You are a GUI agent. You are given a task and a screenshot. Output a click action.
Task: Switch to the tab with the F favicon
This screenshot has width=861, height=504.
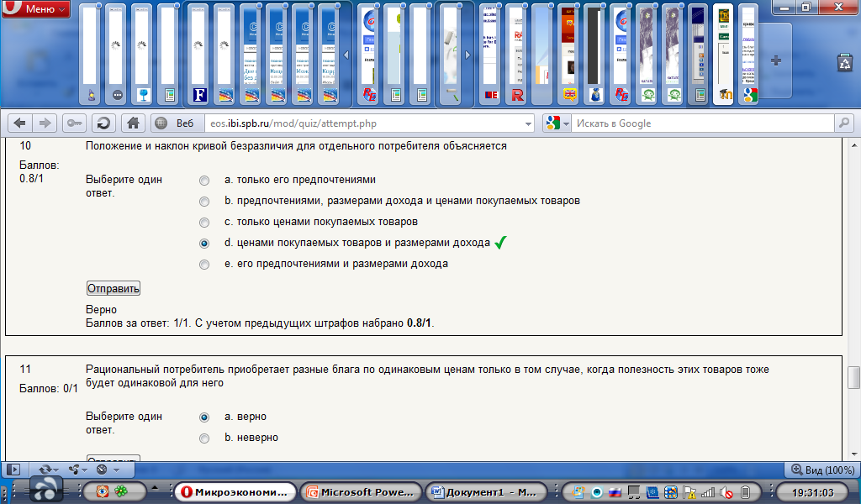click(x=199, y=55)
